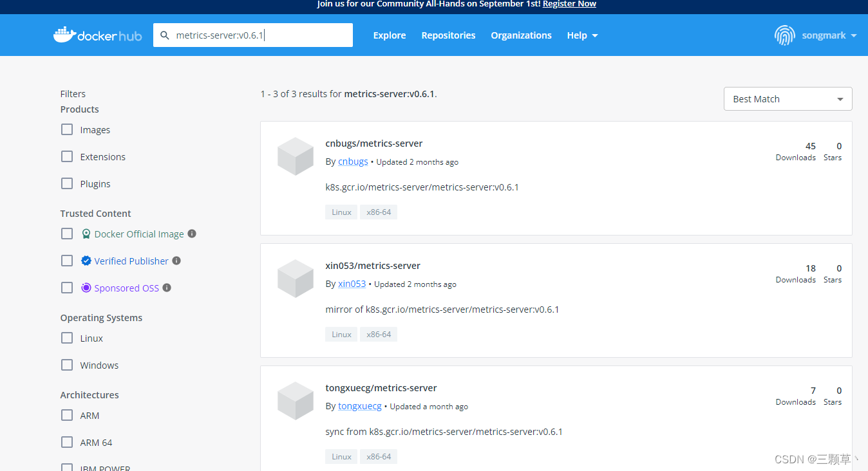This screenshot has width=868, height=471.
Task: Enable the Sponsored OSS filter
Action: (67, 288)
